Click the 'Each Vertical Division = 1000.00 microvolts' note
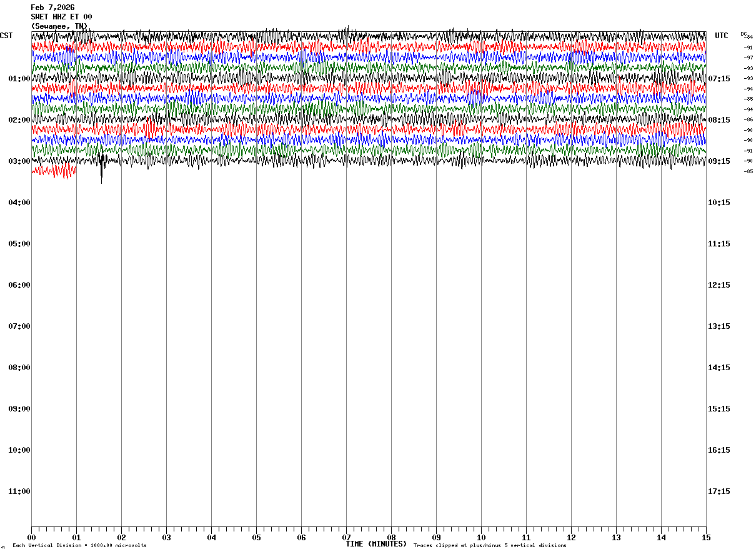The height and width of the screenshot is (554, 756). tap(79, 546)
